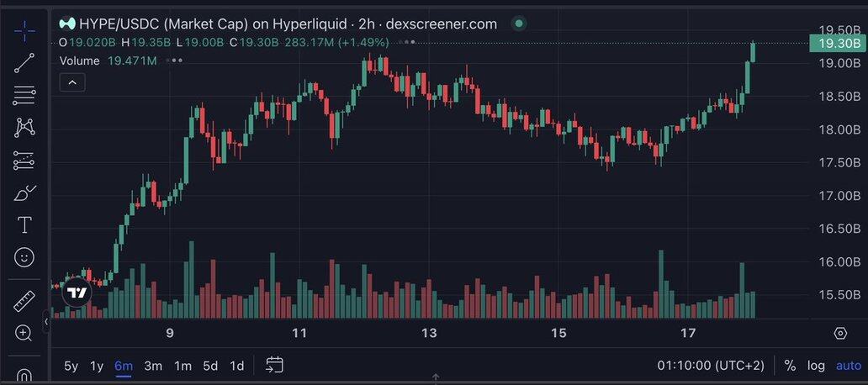This screenshot has width=868, height=385.
Task: Select the 6m time range
Action: (x=124, y=366)
